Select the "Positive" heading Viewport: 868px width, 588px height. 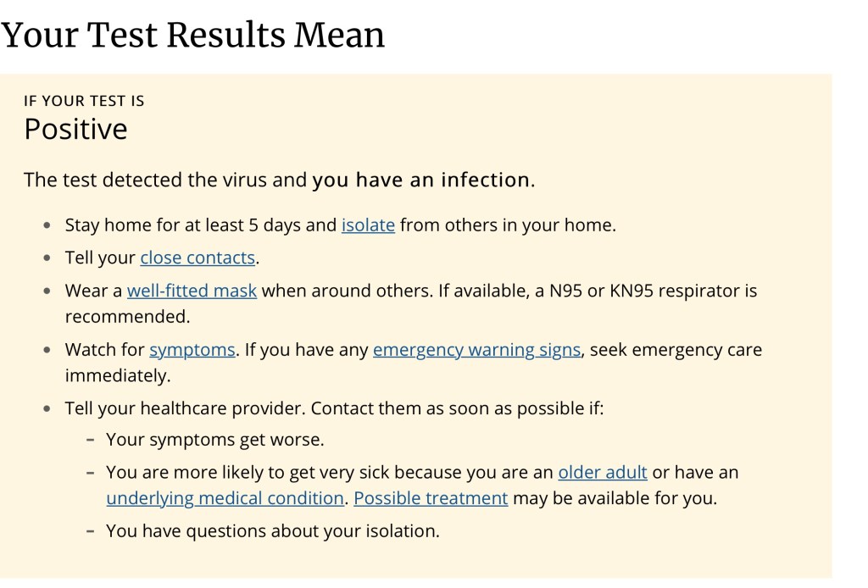coord(75,129)
